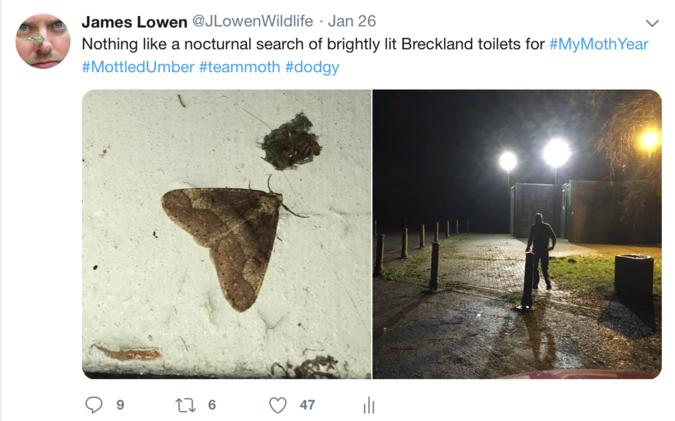The image size is (675, 421).
Task: Follow the #dodgy hashtag link
Action: [x=312, y=67]
